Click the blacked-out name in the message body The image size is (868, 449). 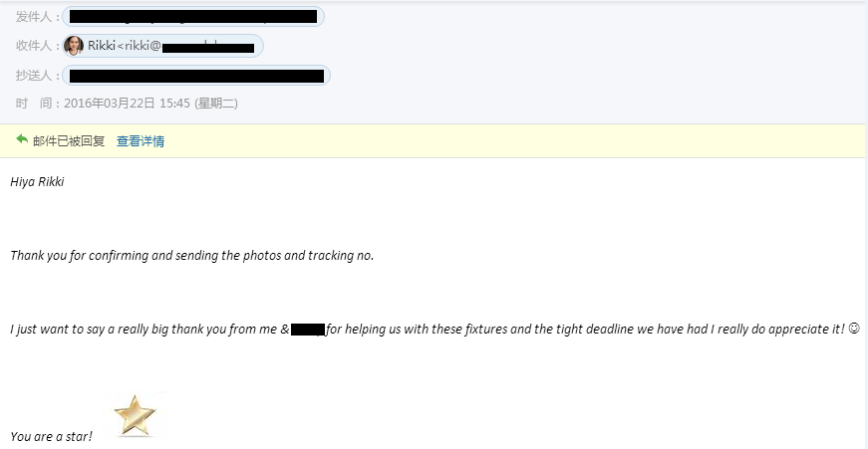pyautogui.click(x=307, y=331)
